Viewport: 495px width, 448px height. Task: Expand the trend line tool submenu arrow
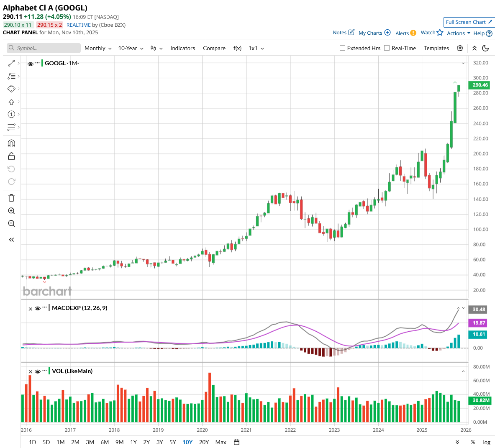pyautogui.click(x=19, y=64)
